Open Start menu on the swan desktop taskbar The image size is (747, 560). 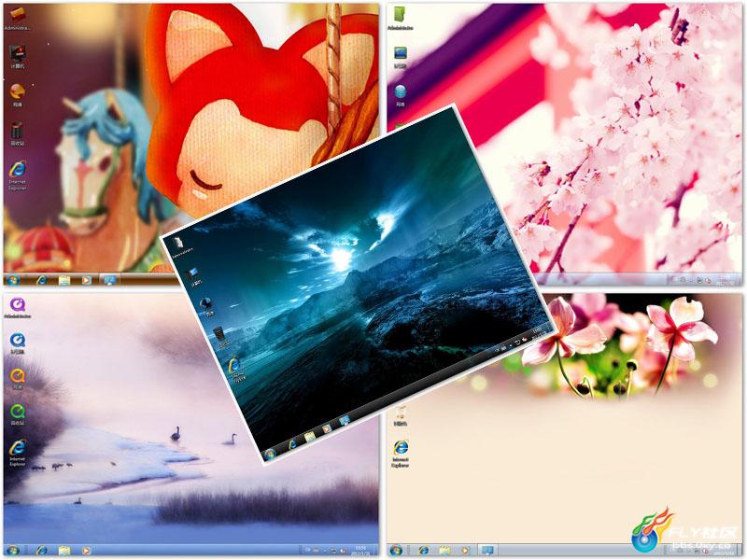point(13,551)
